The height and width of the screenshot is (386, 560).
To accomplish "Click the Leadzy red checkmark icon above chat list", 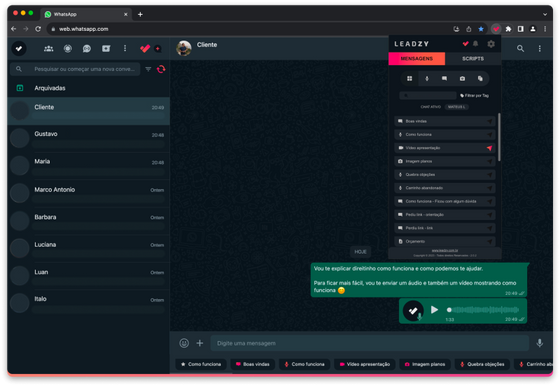I will point(145,49).
